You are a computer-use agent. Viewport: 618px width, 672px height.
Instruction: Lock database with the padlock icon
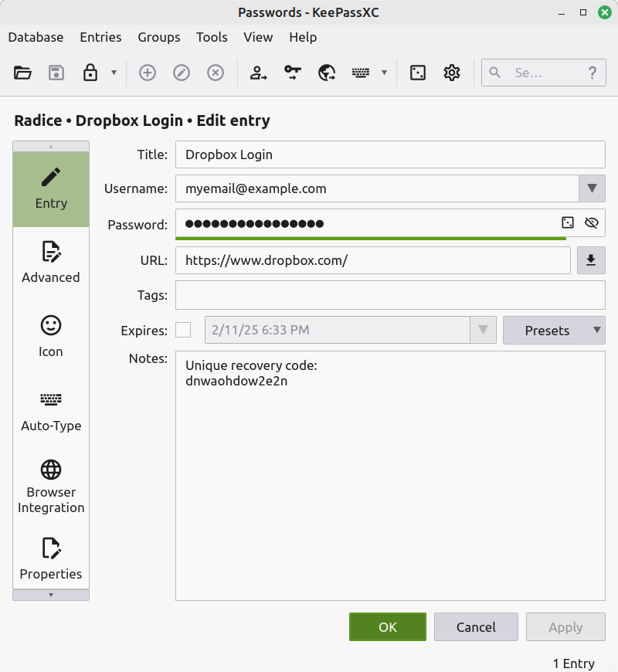(x=90, y=73)
